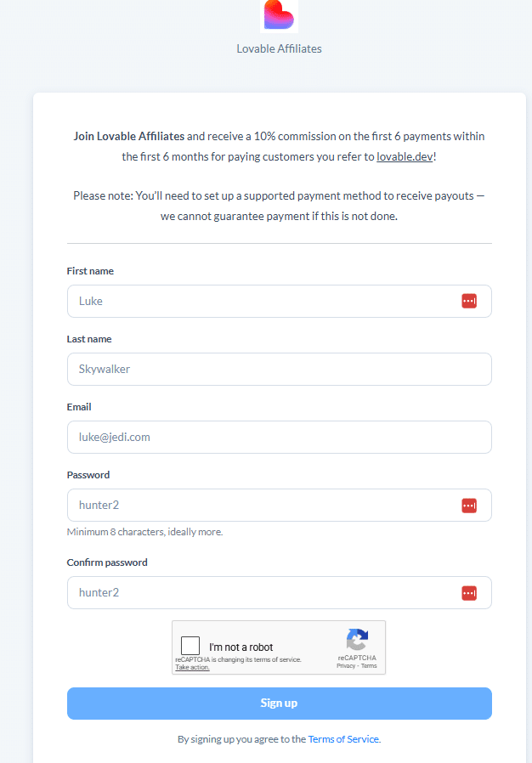Click the Confirm password input field
This screenshot has width=532, height=763.
tap(263, 593)
